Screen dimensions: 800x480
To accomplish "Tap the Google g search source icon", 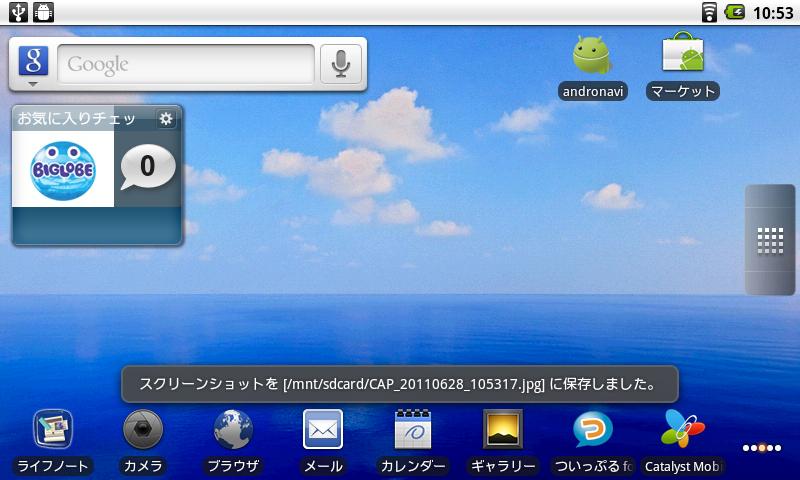I will point(33,62).
